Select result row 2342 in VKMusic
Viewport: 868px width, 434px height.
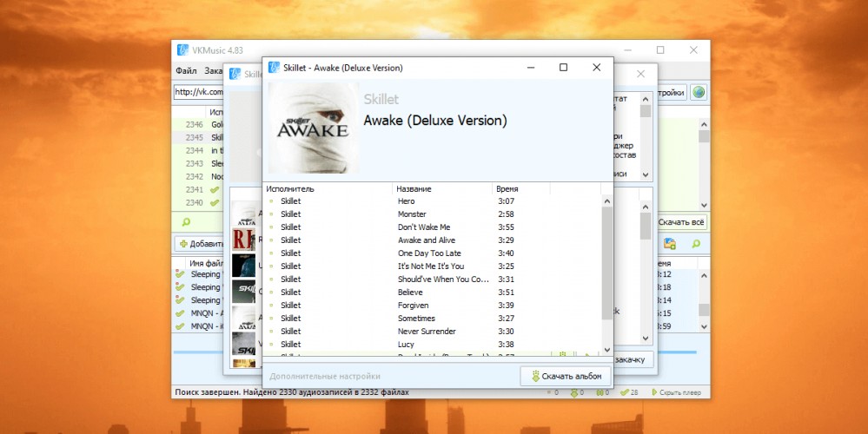coord(198,176)
